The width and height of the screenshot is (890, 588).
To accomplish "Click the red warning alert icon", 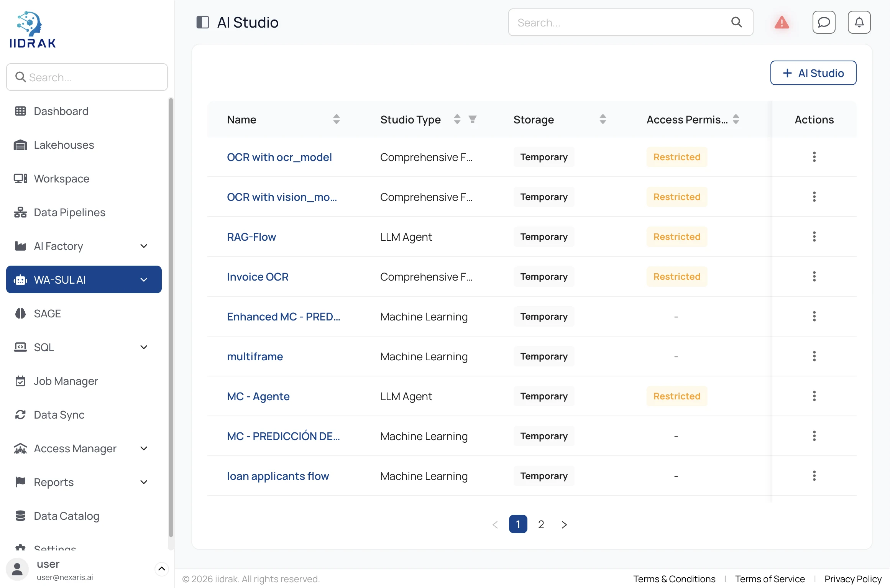I will tap(782, 22).
